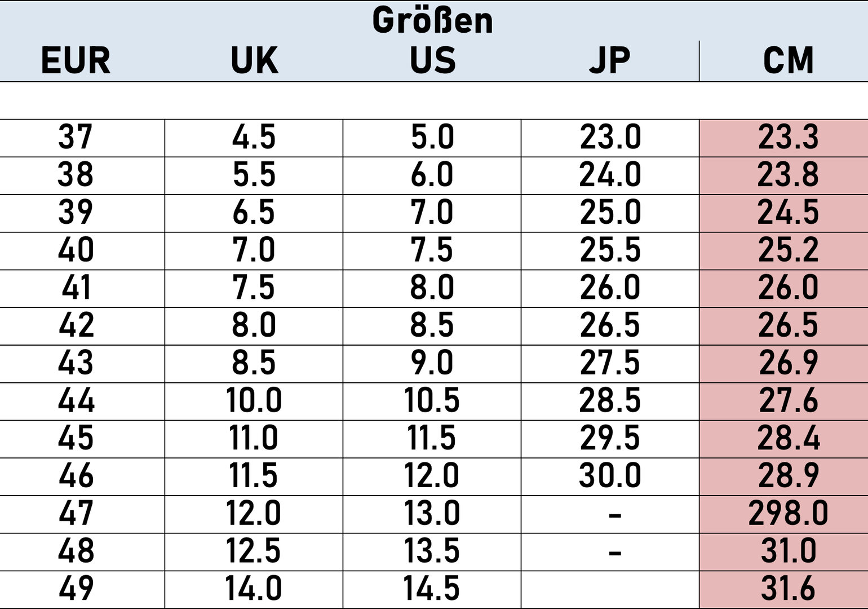Select UK size 4.5 cell
The width and height of the screenshot is (868, 609).
click(x=254, y=138)
